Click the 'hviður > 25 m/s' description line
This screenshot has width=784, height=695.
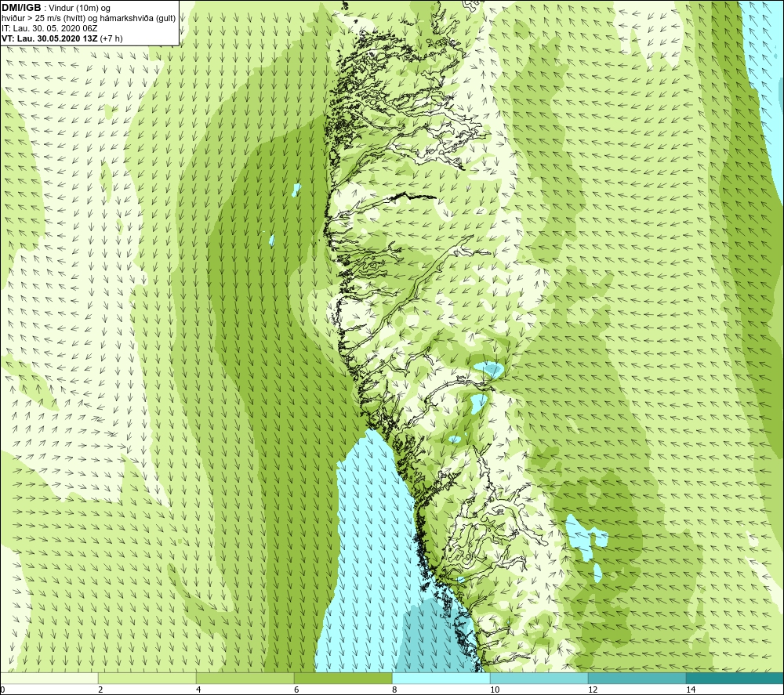[89, 19]
